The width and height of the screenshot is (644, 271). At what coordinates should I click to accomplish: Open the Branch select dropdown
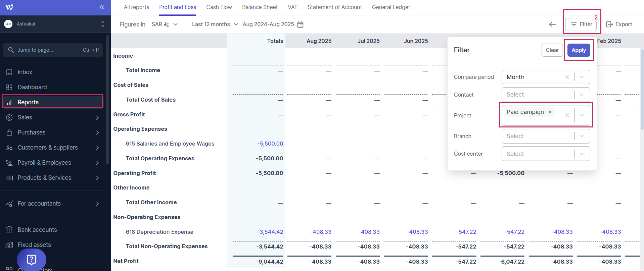click(582, 136)
